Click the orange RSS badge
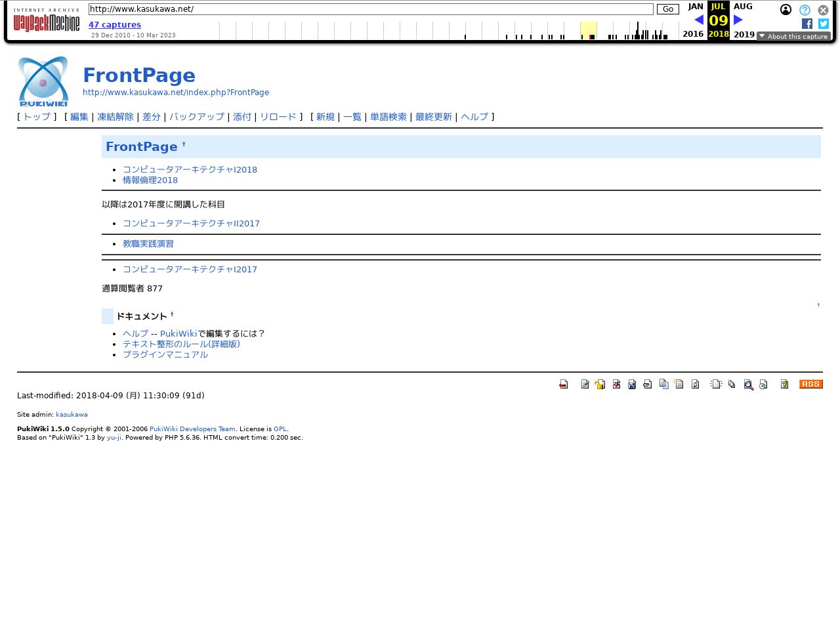This screenshot has height=630, width=840. click(x=810, y=384)
